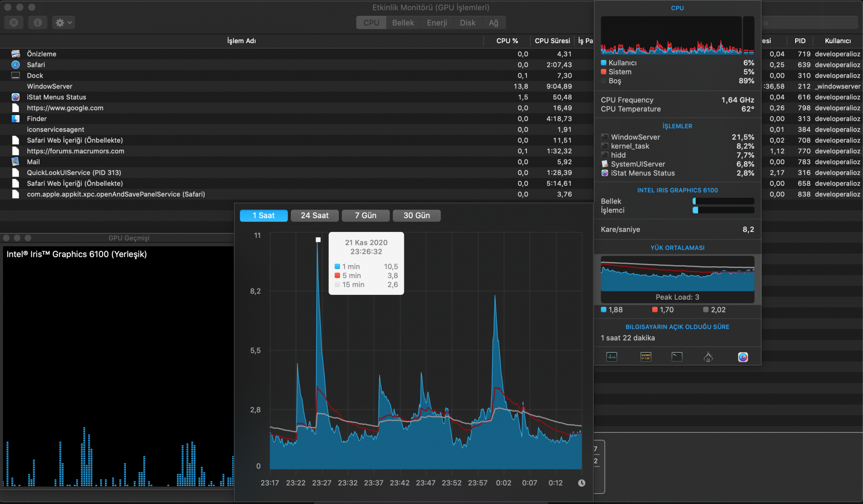Select the Safari process row
Image resolution: width=863 pixels, height=504 pixels.
36,65
